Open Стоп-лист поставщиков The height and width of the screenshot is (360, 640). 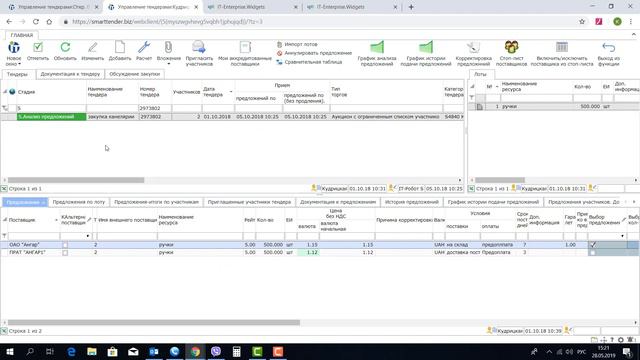pos(511,53)
